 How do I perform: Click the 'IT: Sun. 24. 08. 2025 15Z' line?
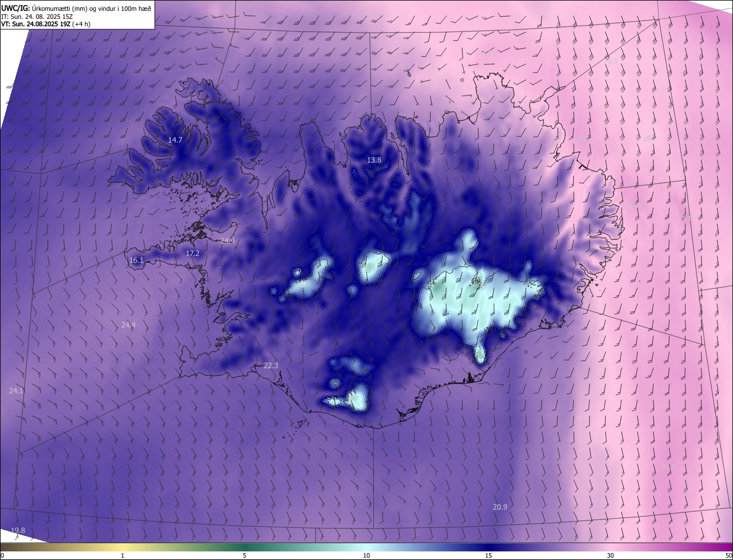pos(37,16)
